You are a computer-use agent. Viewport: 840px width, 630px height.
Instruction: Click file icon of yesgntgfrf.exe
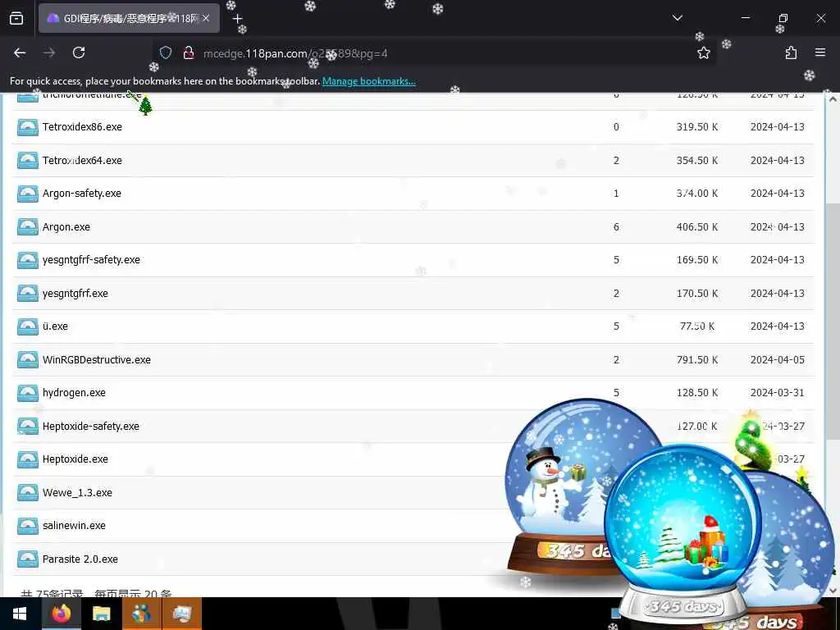pyautogui.click(x=27, y=294)
